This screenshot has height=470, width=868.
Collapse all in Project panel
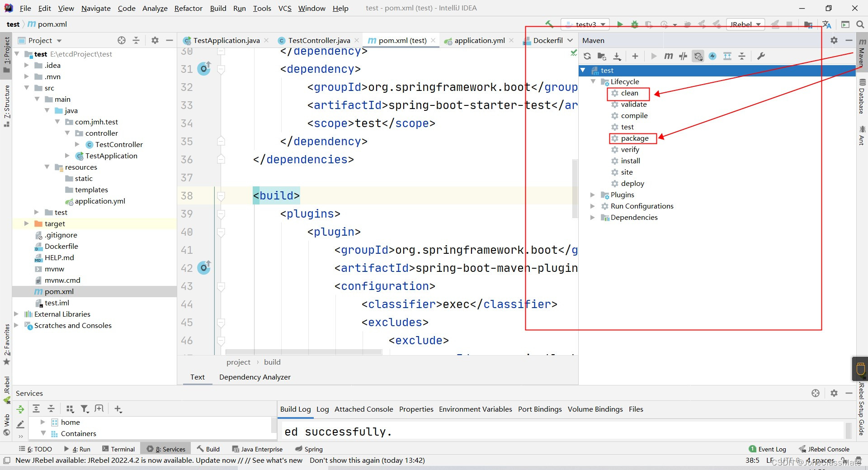pyautogui.click(x=136, y=40)
